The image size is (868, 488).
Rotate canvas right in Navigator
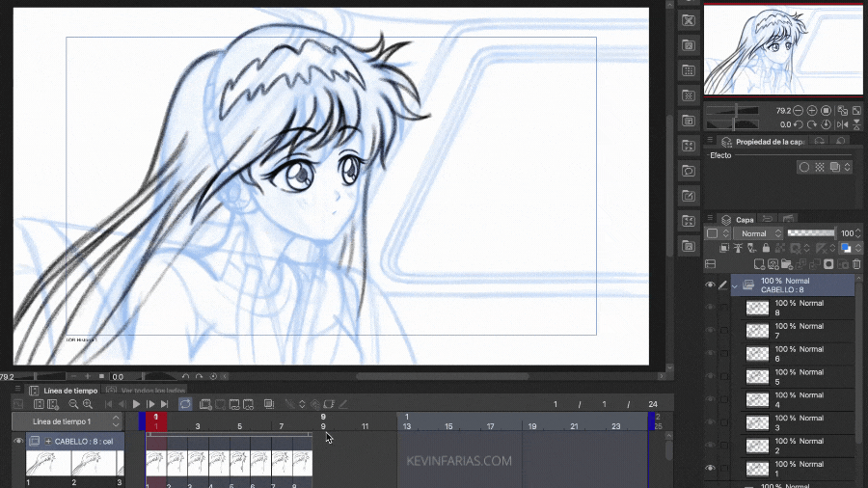(x=811, y=124)
